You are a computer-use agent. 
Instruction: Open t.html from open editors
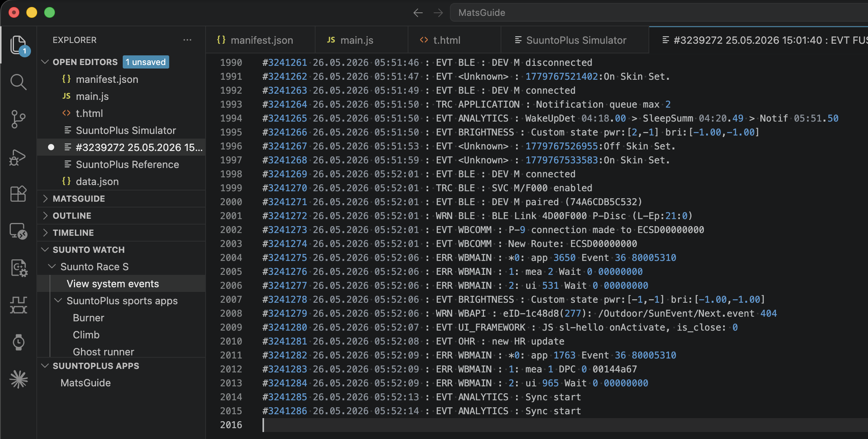(121, 113)
